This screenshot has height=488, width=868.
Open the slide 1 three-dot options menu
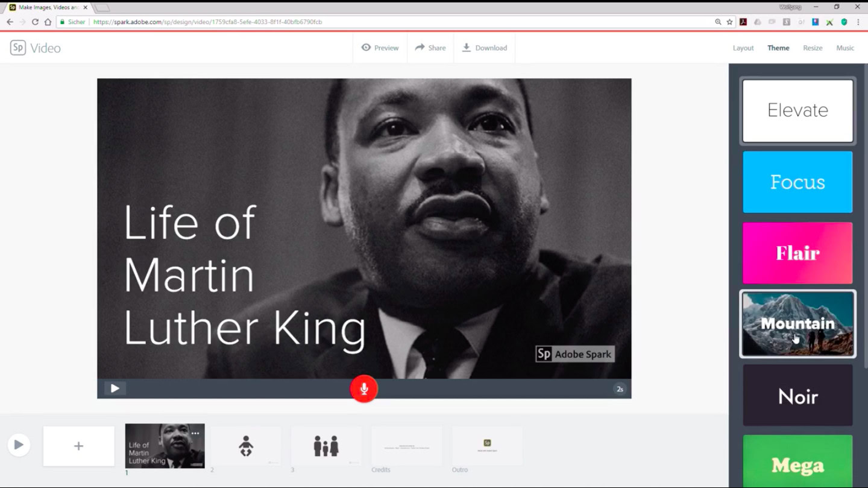click(x=195, y=433)
